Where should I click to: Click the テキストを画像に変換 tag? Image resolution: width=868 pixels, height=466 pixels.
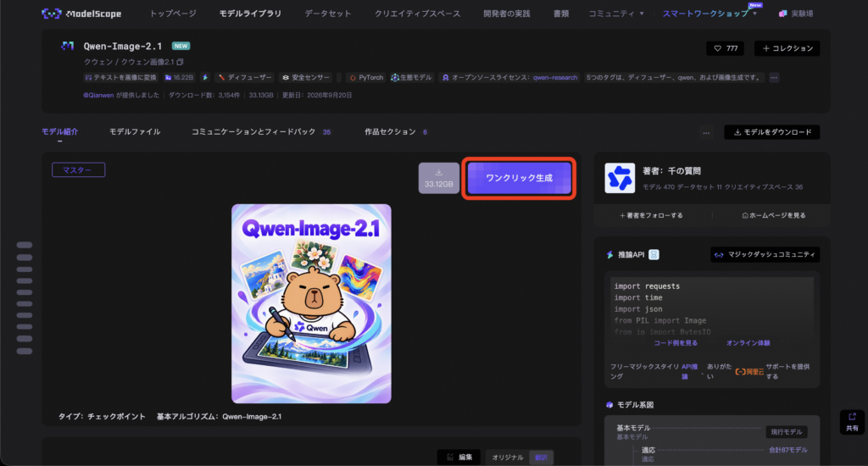point(120,77)
